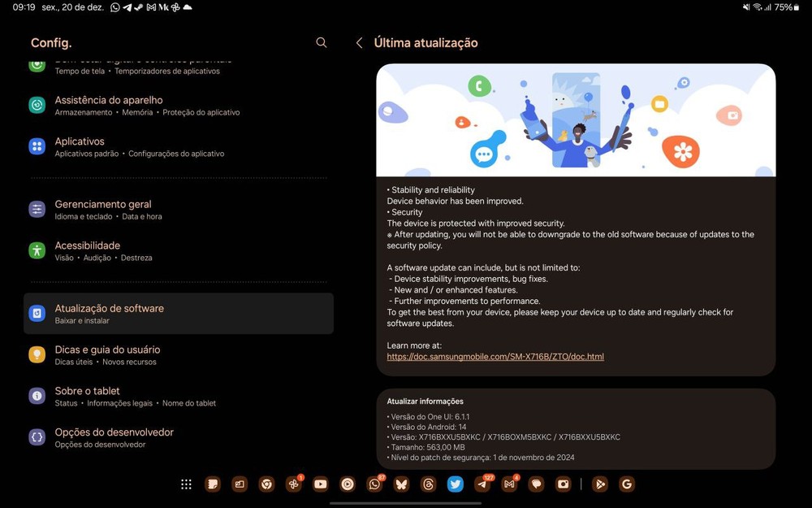Launch Chrome from the taskbar

point(266,484)
